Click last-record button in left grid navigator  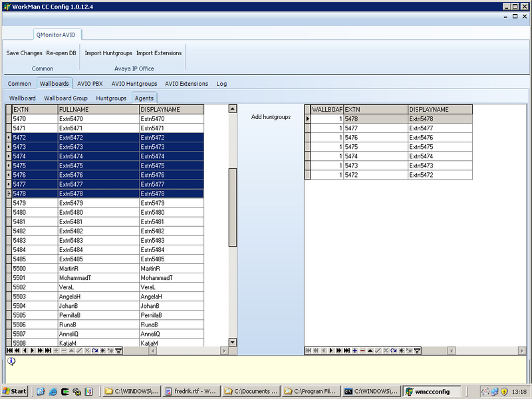[x=48, y=350]
